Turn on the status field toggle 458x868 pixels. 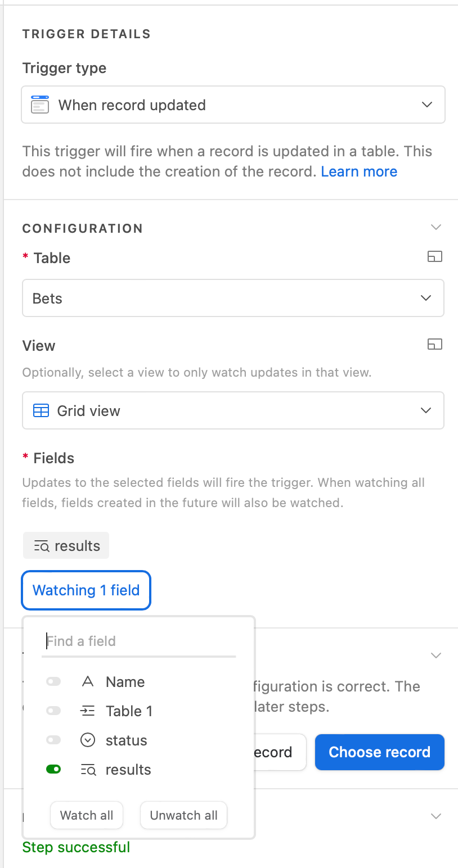[x=53, y=740]
